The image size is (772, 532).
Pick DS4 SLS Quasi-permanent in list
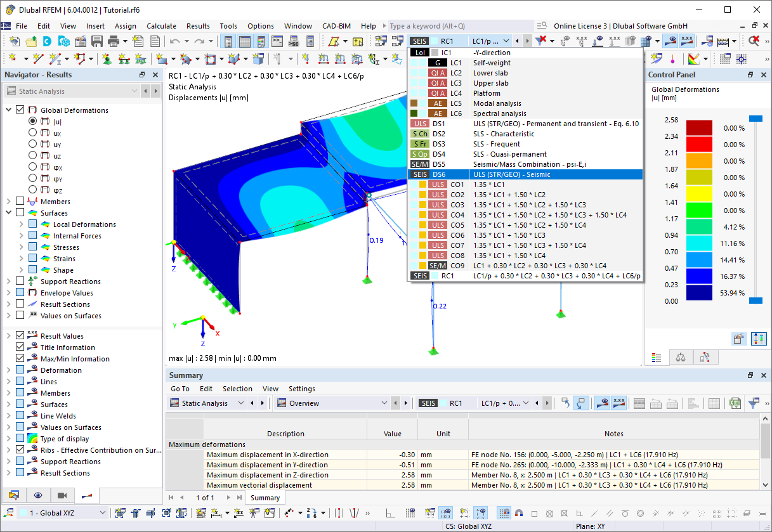pyautogui.click(x=525, y=154)
